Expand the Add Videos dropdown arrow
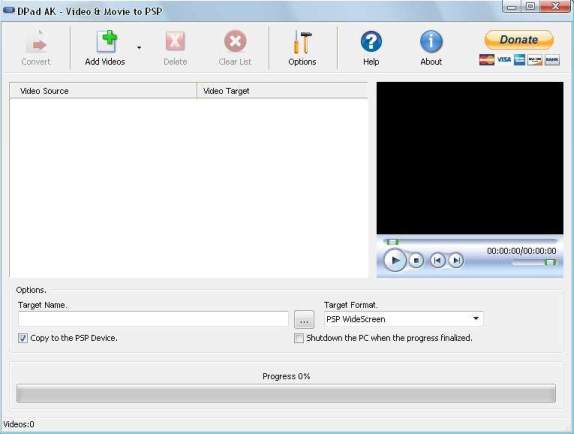The height and width of the screenshot is (434, 574). 139,48
